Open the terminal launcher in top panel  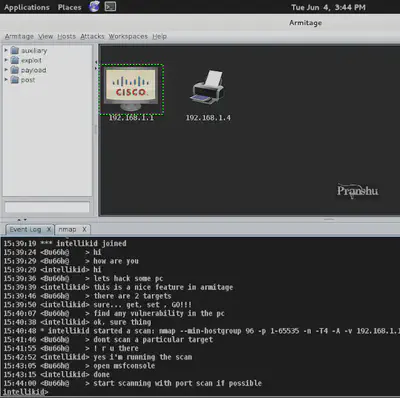pos(110,7)
